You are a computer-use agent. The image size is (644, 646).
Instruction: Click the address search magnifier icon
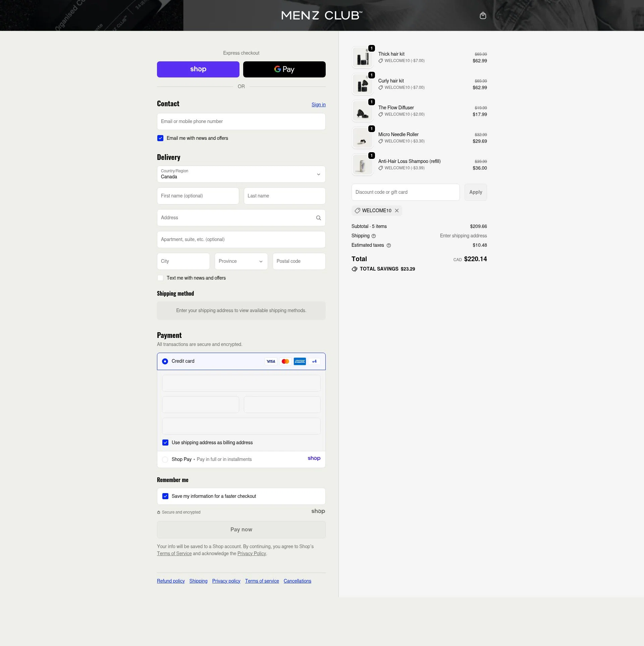pyautogui.click(x=318, y=218)
